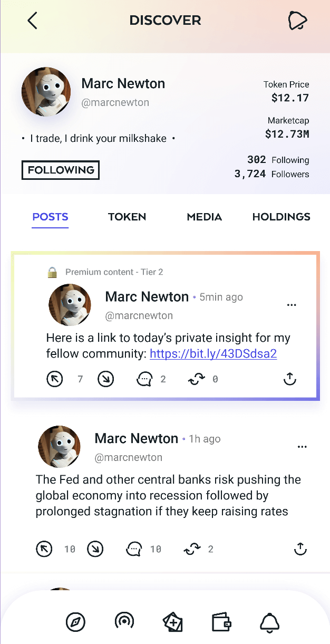Repost the Fed recession post

tap(192, 549)
